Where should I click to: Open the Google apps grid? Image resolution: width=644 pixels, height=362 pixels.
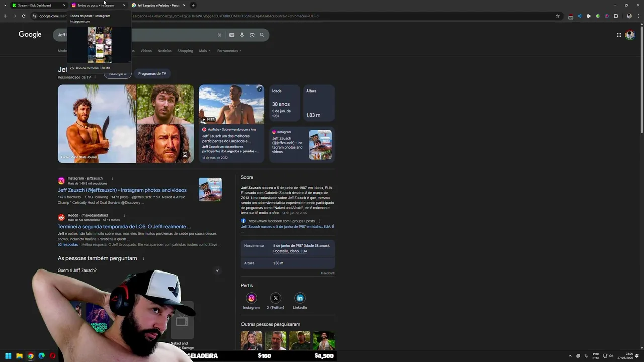pos(619,35)
